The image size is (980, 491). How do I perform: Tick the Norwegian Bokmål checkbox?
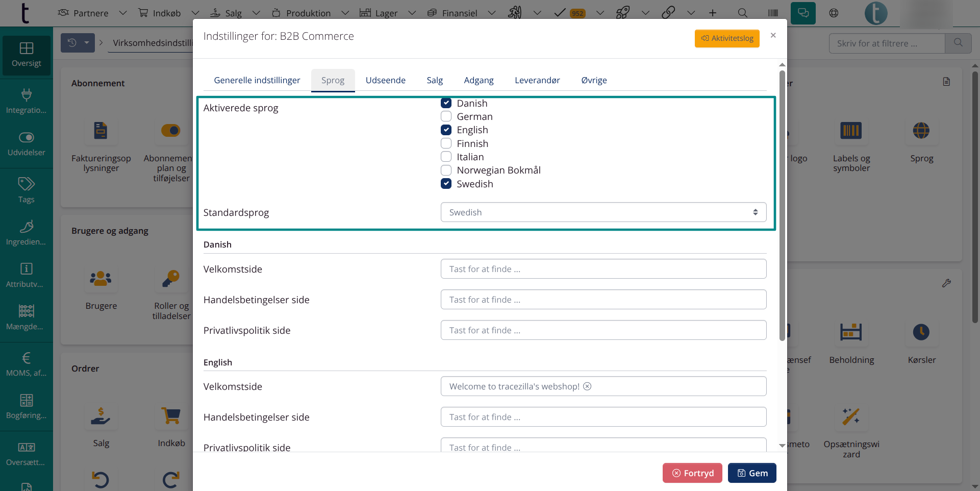pos(446,170)
